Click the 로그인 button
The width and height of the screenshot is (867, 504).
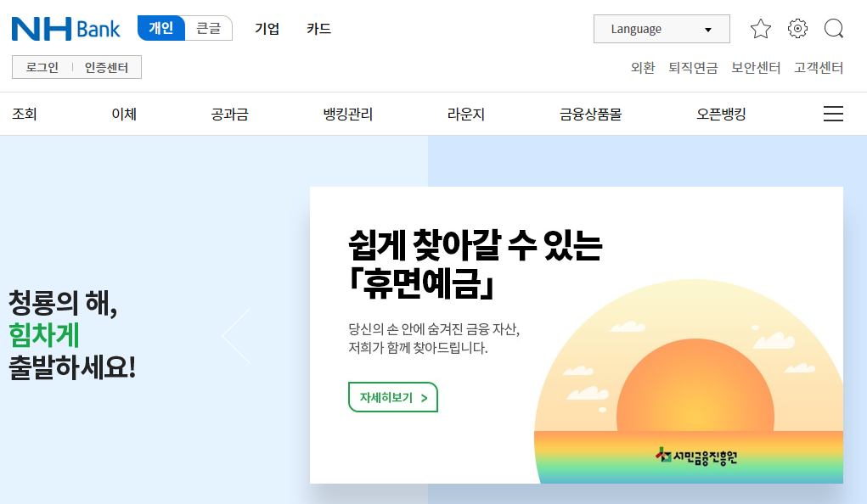[42, 67]
